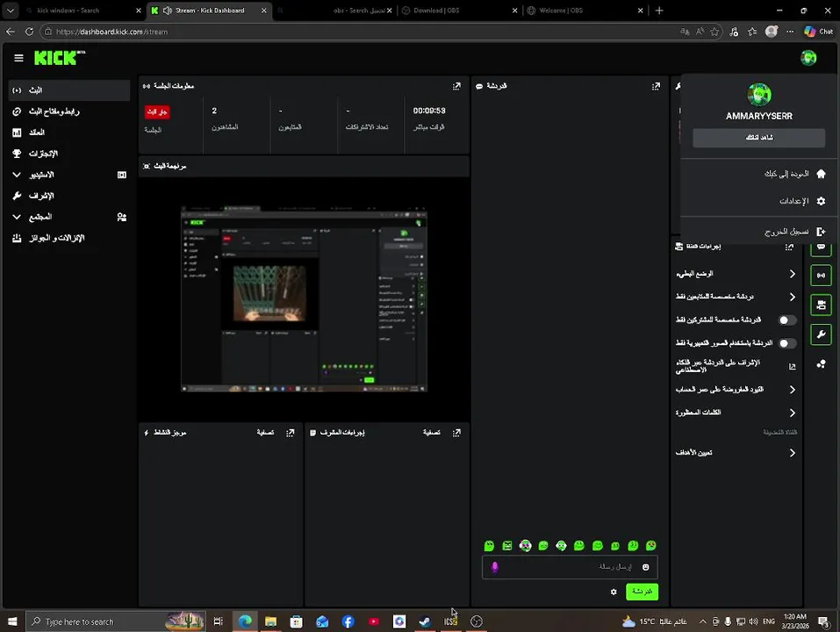Click the green الدردشة send chat button
Image resolution: width=840 pixels, height=632 pixels.
pos(642,592)
